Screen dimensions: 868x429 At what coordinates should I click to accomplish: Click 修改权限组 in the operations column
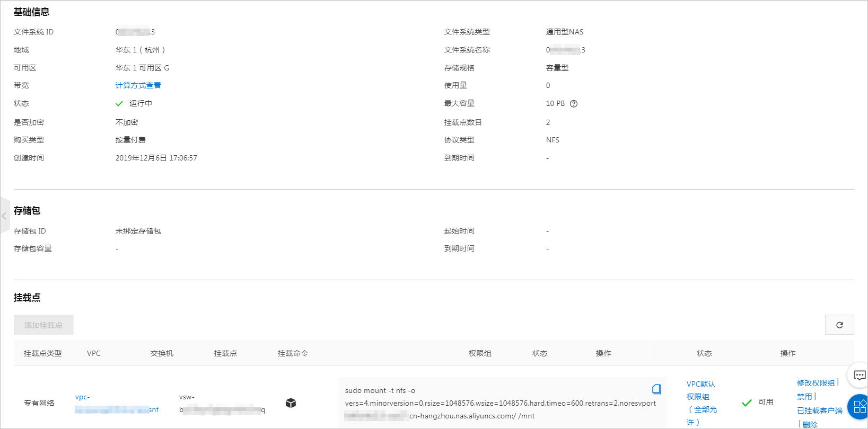point(816,383)
